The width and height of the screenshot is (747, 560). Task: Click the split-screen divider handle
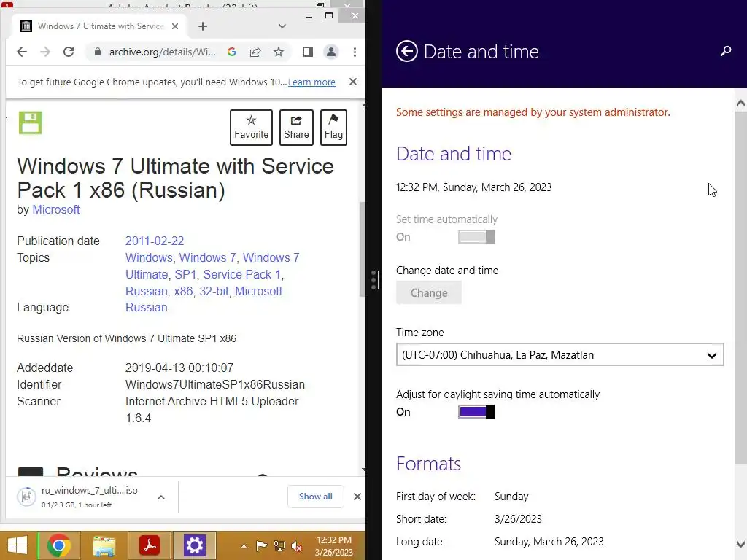pyautogui.click(x=374, y=280)
